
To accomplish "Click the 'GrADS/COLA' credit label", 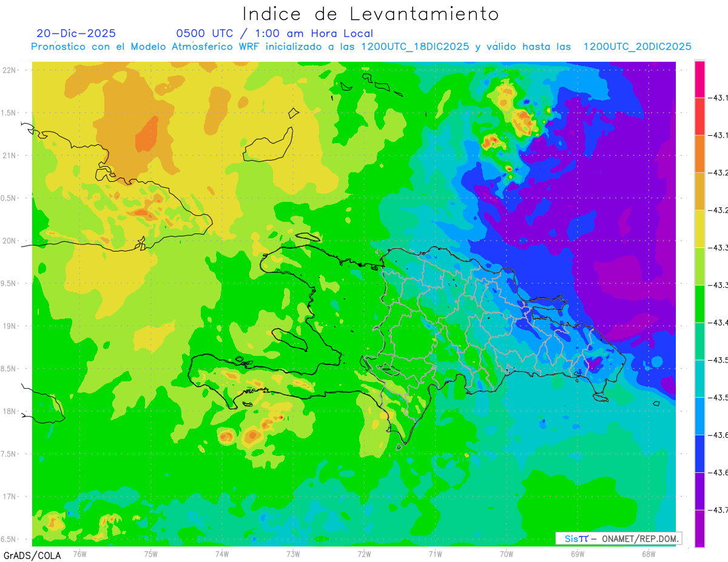I will point(32,555).
